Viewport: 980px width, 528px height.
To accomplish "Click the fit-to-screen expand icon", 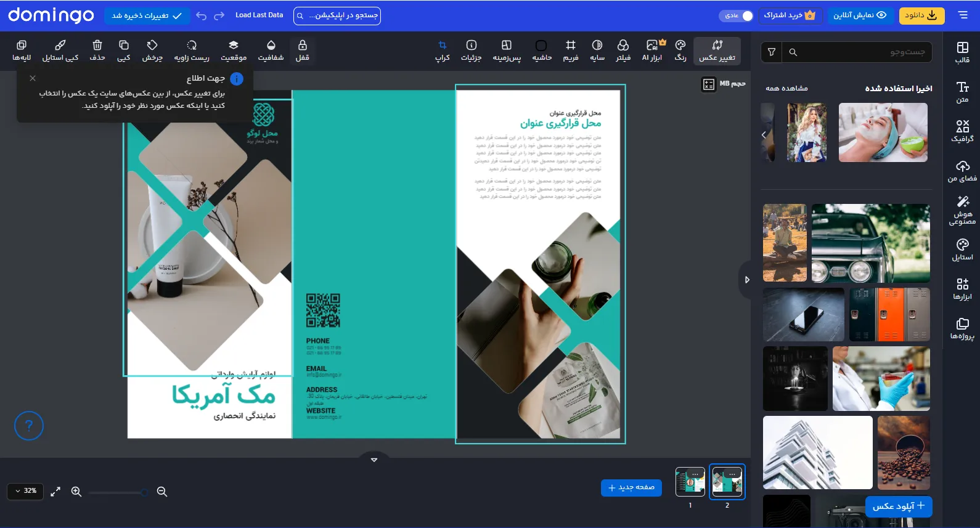I will pos(55,492).
